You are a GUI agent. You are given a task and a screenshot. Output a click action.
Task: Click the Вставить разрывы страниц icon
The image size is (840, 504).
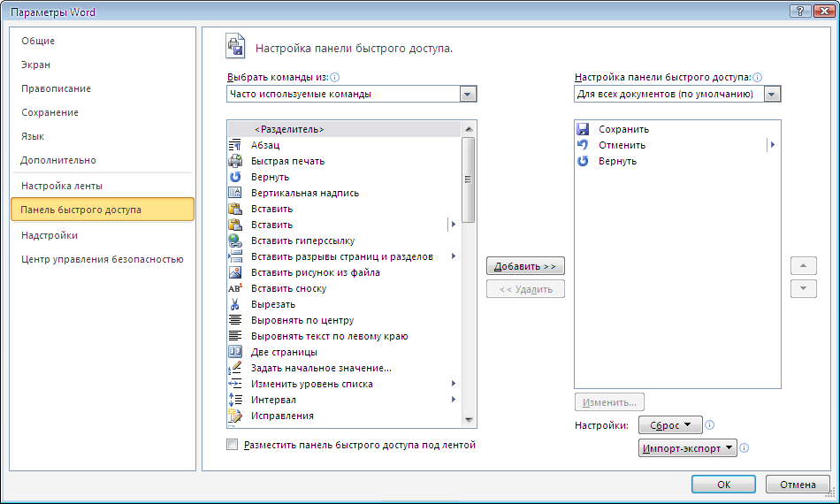pyautogui.click(x=234, y=256)
